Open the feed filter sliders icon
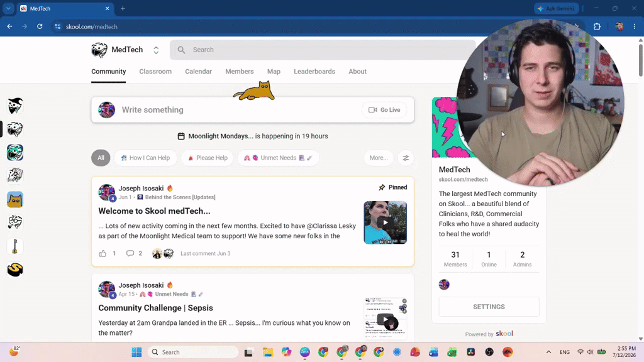The height and width of the screenshot is (362, 644). [406, 158]
